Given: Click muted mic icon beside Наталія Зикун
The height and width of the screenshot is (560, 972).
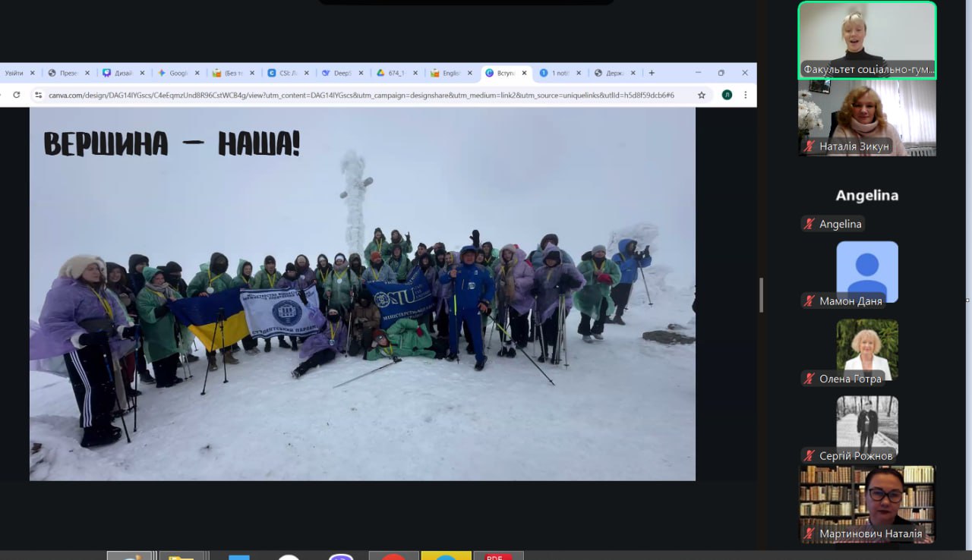Looking at the screenshot, I should point(810,146).
